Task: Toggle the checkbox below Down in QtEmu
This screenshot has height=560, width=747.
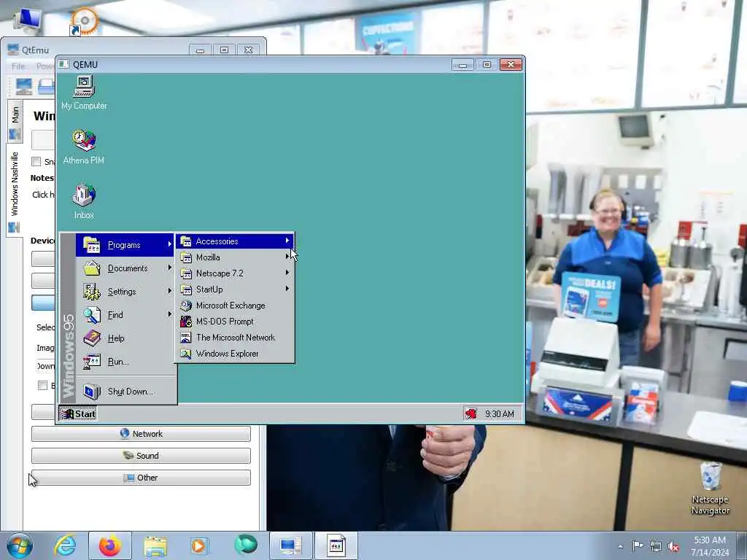Action: pyautogui.click(x=42, y=385)
